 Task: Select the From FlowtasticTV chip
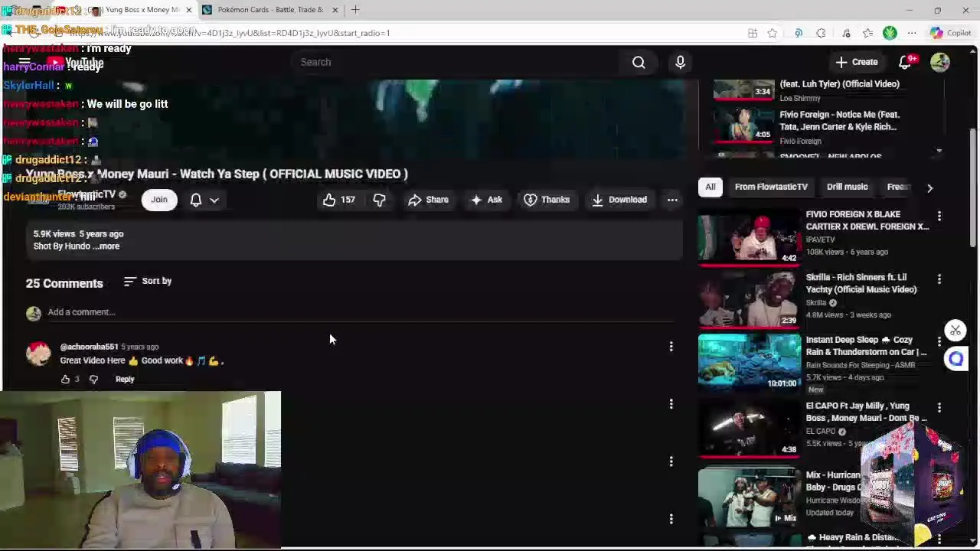click(x=771, y=187)
